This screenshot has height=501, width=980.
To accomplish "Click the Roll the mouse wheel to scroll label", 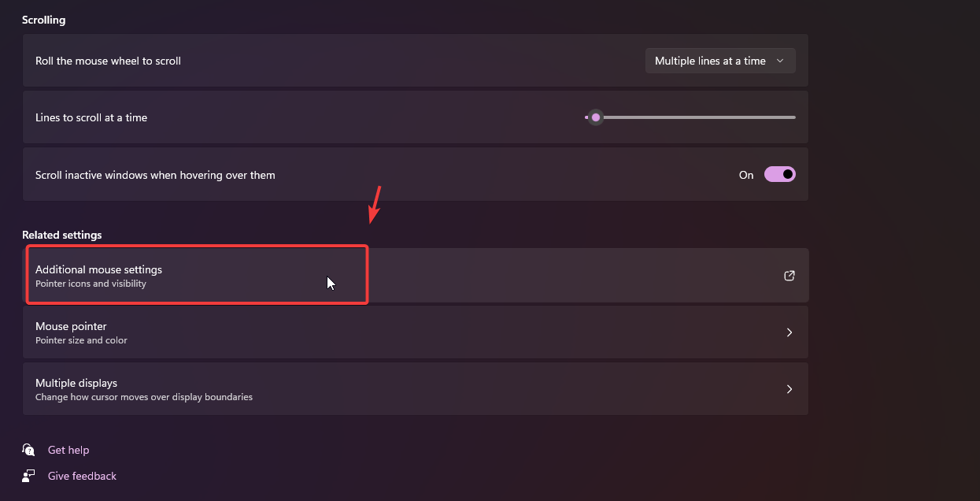I will (108, 61).
